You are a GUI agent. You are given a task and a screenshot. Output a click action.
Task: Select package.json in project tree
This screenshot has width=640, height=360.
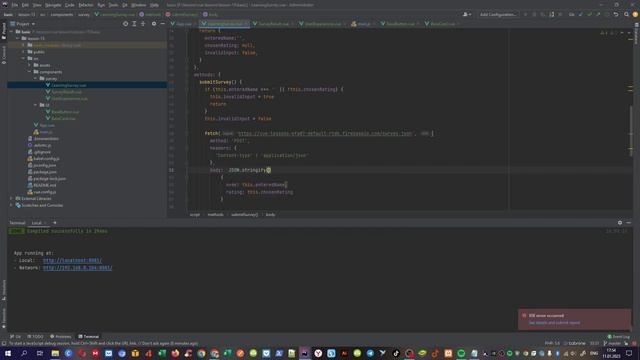44,172
